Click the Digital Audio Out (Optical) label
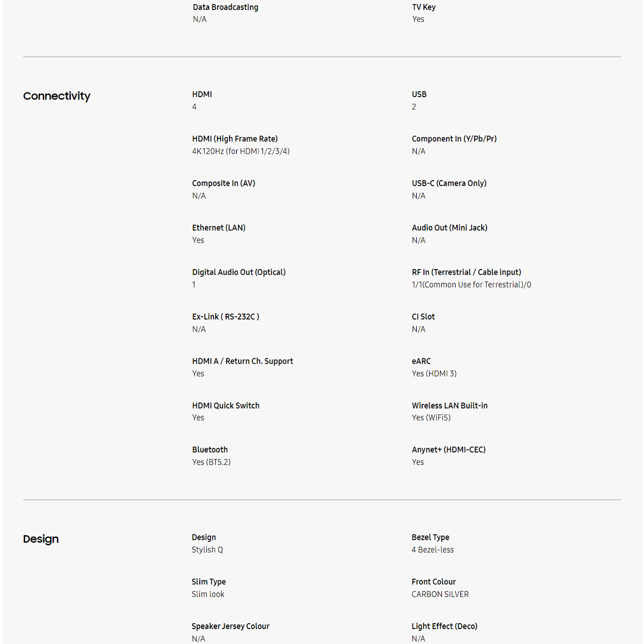644x644 pixels. 239,272
